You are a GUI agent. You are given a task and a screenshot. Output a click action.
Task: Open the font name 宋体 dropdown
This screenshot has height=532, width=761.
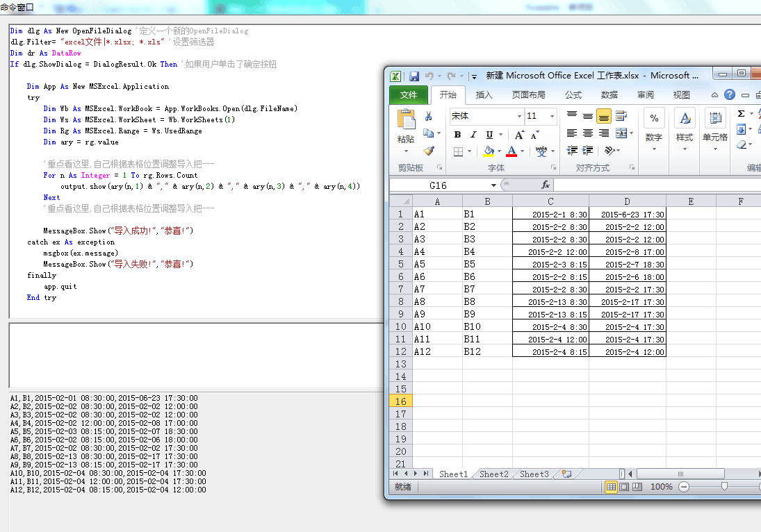coord(519,117)
